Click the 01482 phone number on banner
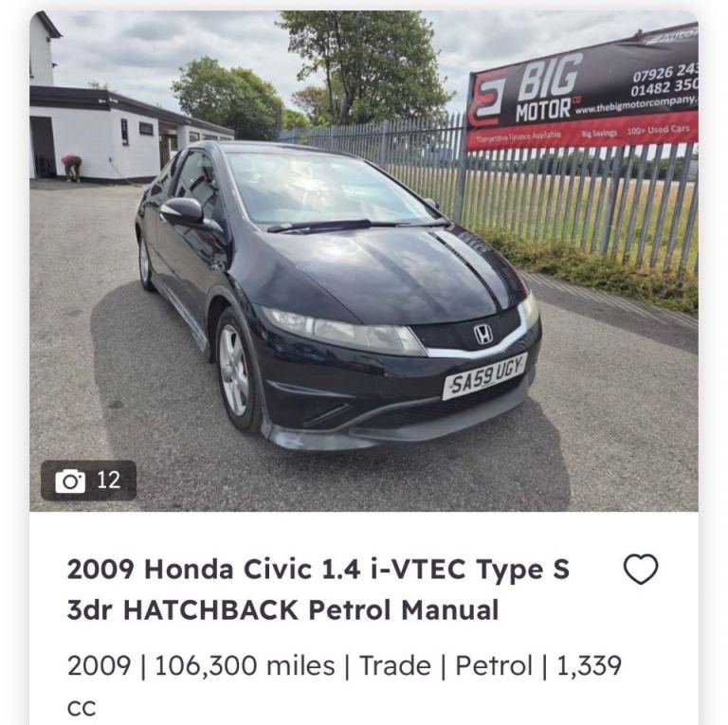728x725 pixels. tap(664, 87)
